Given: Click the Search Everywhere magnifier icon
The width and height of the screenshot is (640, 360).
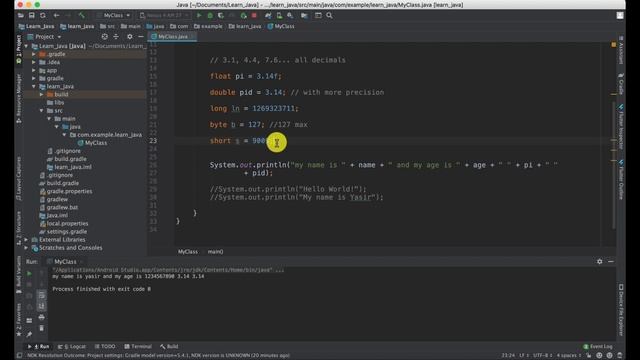Looking at the screenshot, I should (x=329, y=16).
